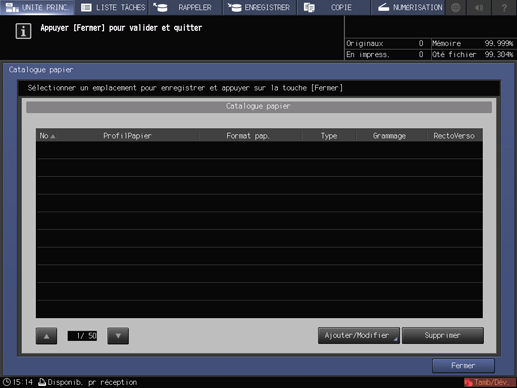
Task: Click the Type column header
Action: coord(329,136)
